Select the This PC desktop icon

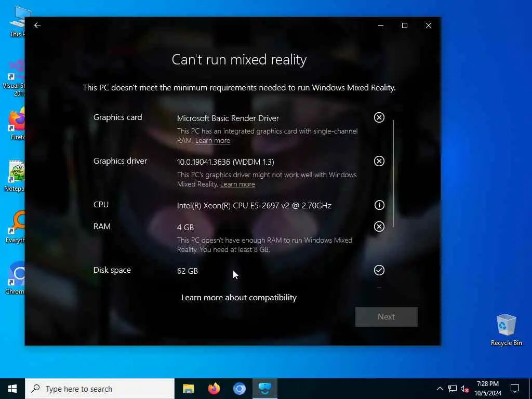(x=17, y=21)
